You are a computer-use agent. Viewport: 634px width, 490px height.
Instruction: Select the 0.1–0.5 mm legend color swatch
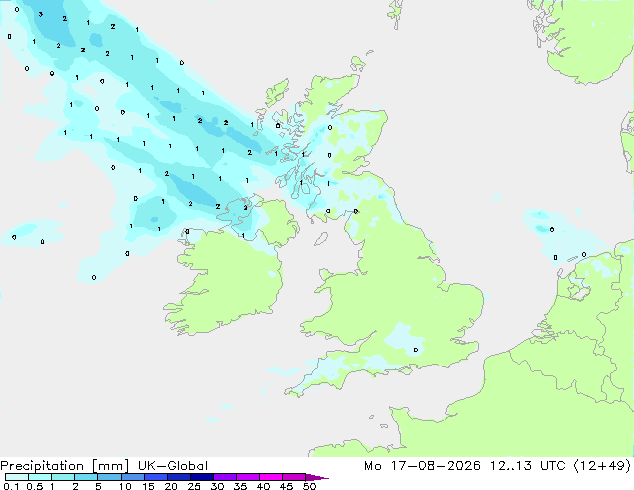pos(17,477)
